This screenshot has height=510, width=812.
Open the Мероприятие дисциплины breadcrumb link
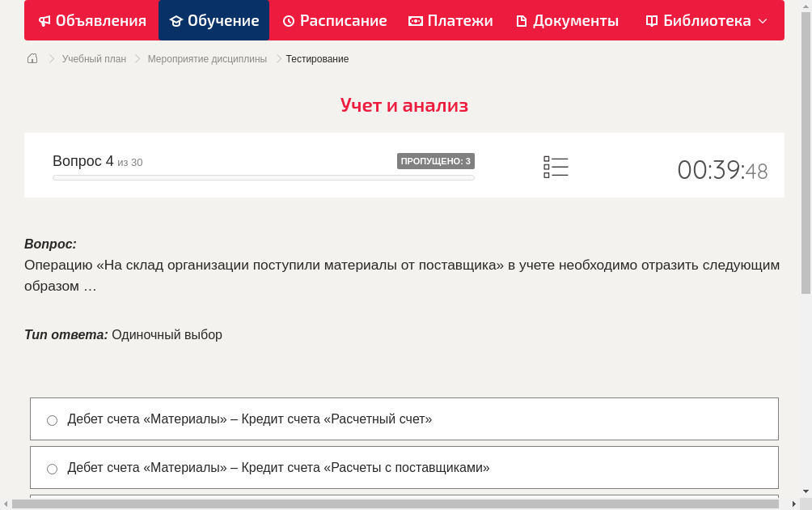point(205,58)
